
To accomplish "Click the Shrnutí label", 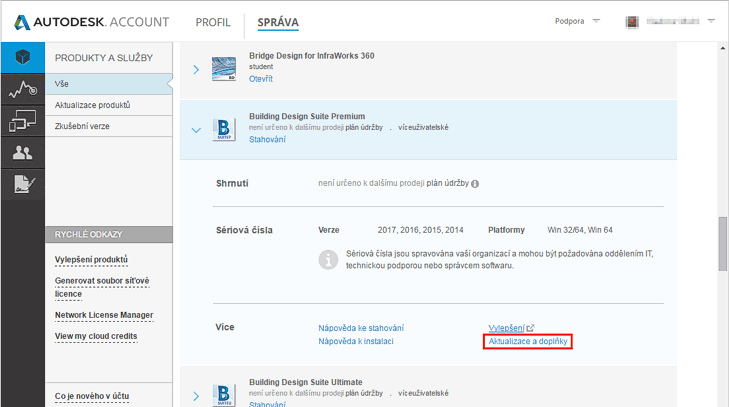I will [x=232, y=183].
